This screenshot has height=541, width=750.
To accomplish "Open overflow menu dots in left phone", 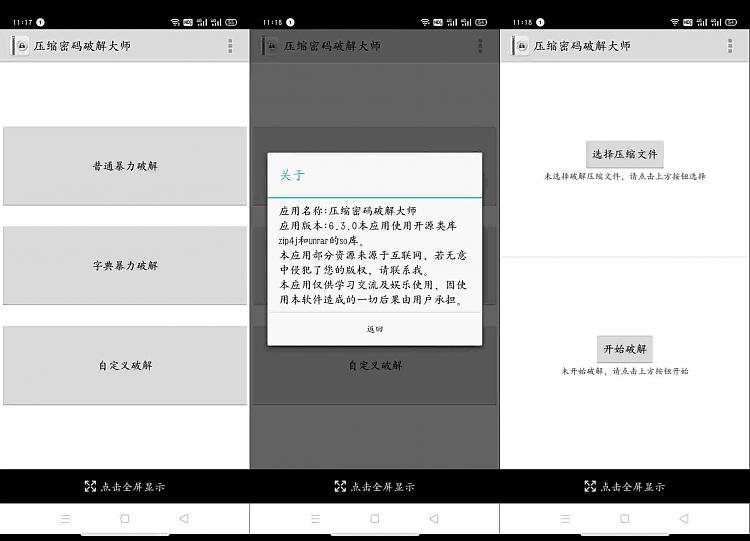I will [230, 46].
